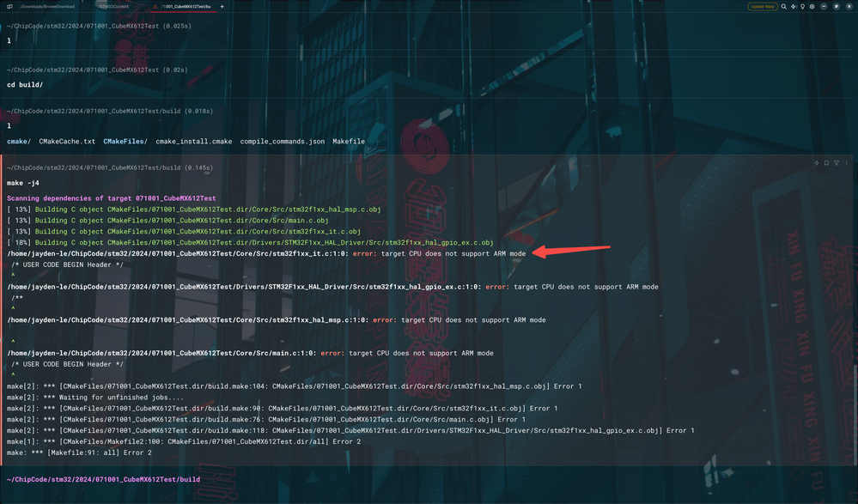Filter output of make -j4 block
Screen dimensions: 858x504
pos(837,163)
